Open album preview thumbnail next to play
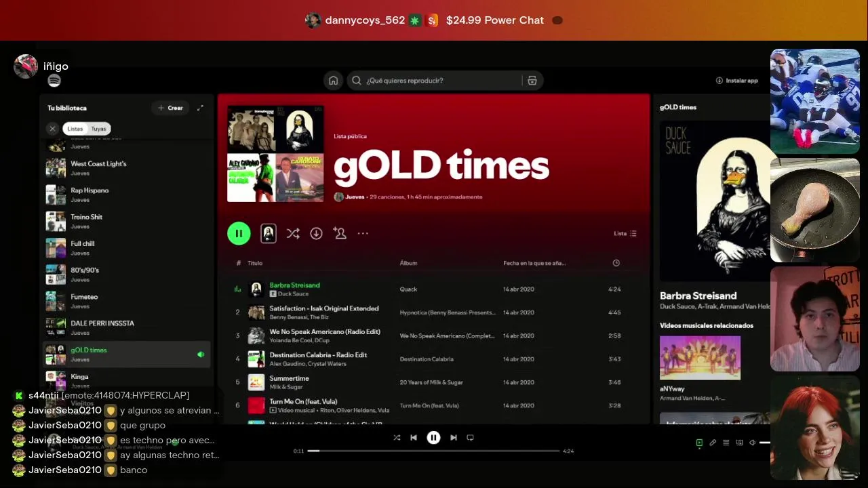Screen dimensions: 868x488 [x=269, y=233]
